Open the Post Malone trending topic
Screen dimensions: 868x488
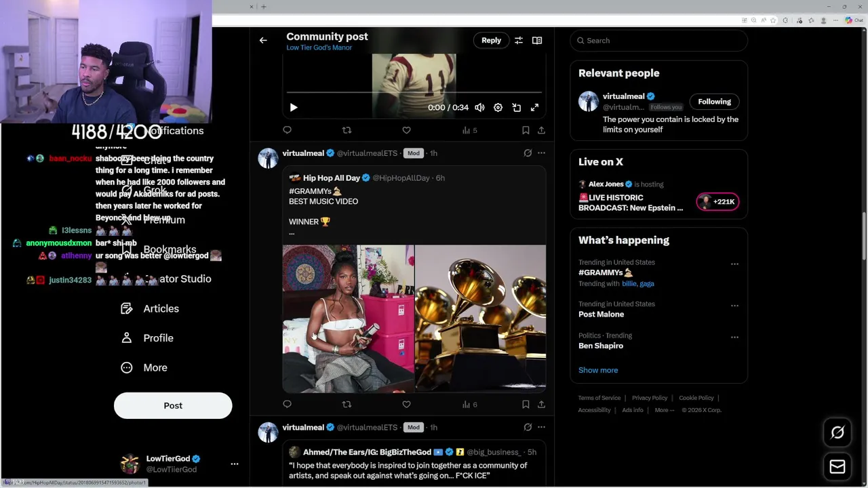pos(601,314)
